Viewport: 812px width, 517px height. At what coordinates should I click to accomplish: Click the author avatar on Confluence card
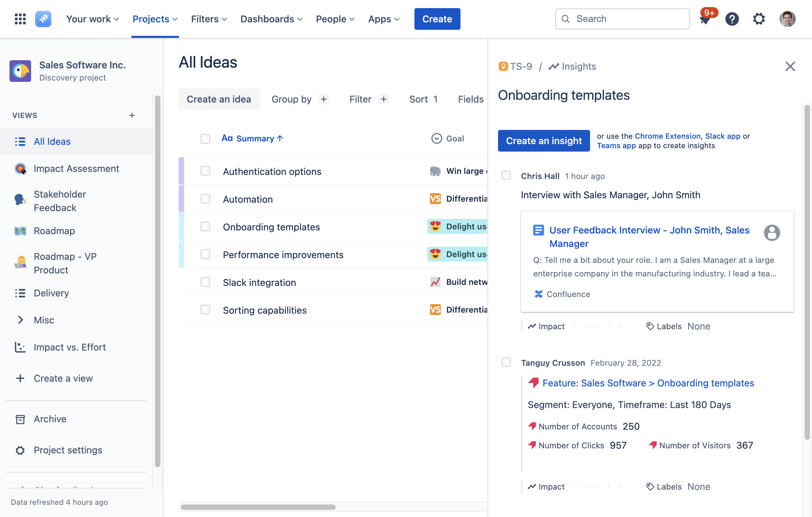(772, 233)
